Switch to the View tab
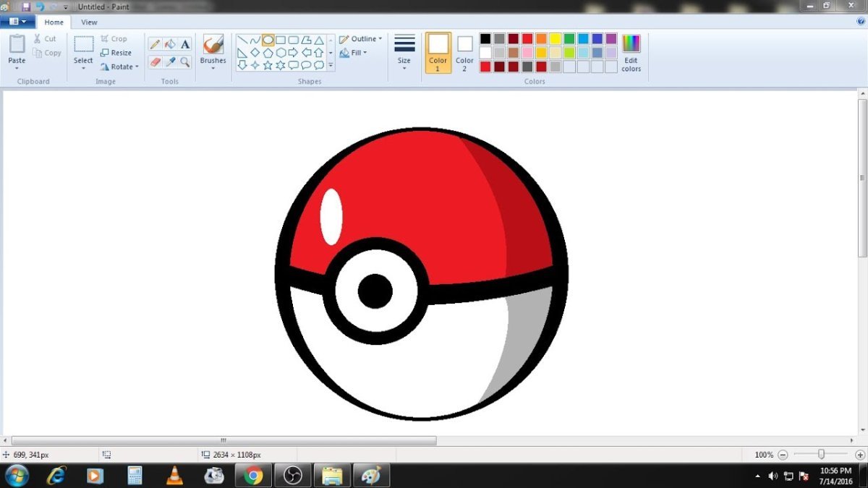Viewport: 868px width, 488px height. pos(89,22)
